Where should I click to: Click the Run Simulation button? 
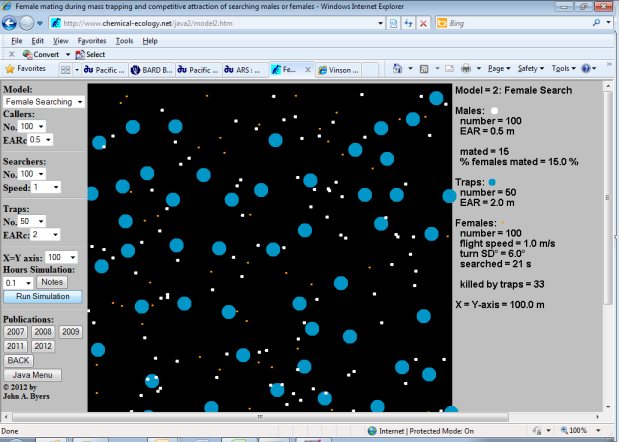pos(43,296)
